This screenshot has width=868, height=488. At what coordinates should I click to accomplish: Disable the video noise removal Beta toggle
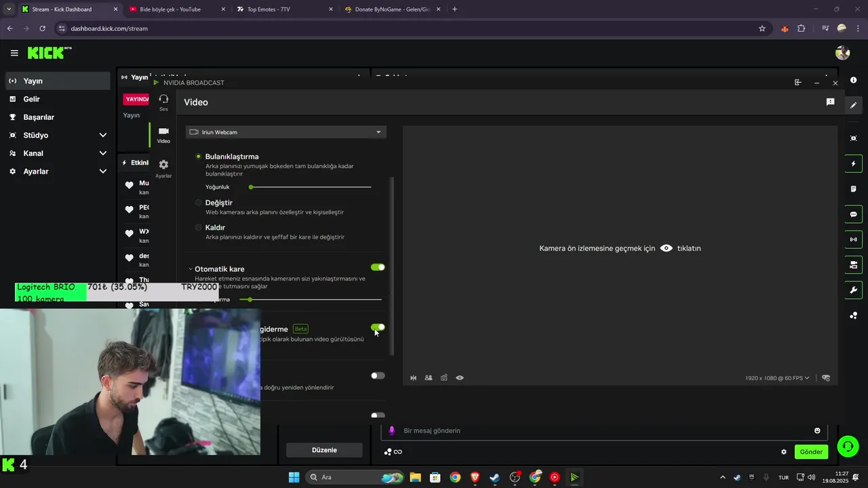[x=378, y=327]
